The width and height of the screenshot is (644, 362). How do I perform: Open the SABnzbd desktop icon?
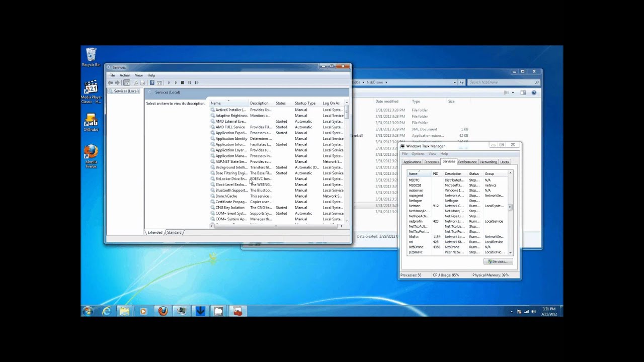[91, 122]
